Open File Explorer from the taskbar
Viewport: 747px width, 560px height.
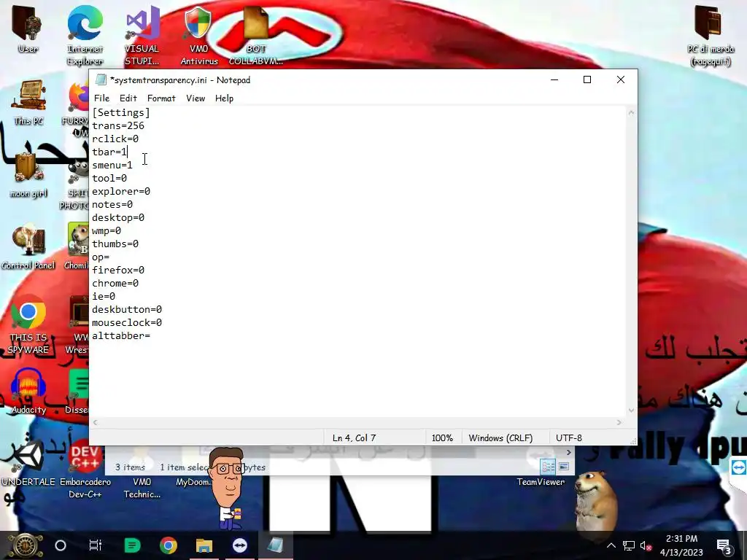(x=204, y=545)
